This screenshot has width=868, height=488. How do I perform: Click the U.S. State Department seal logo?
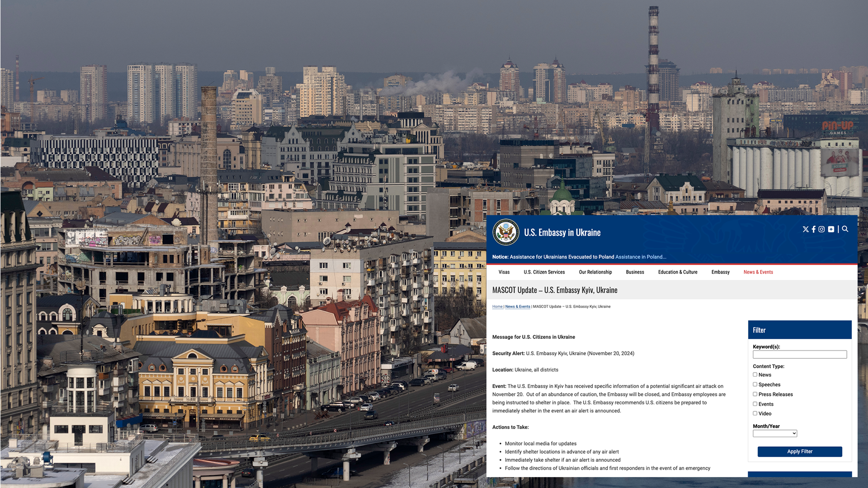[506, 232]
